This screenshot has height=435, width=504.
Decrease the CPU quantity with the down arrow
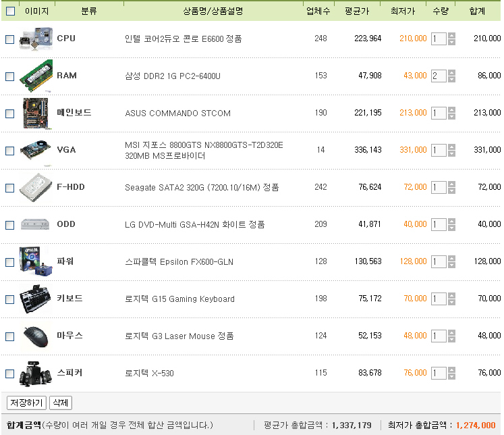[x=451, y=42]
